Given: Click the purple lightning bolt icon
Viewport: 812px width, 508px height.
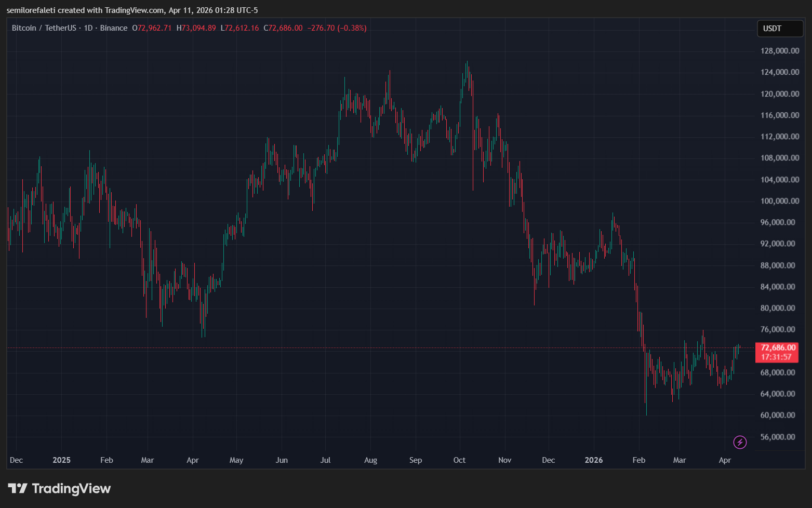Looking at the screenshot, I should tap(740, 442).
